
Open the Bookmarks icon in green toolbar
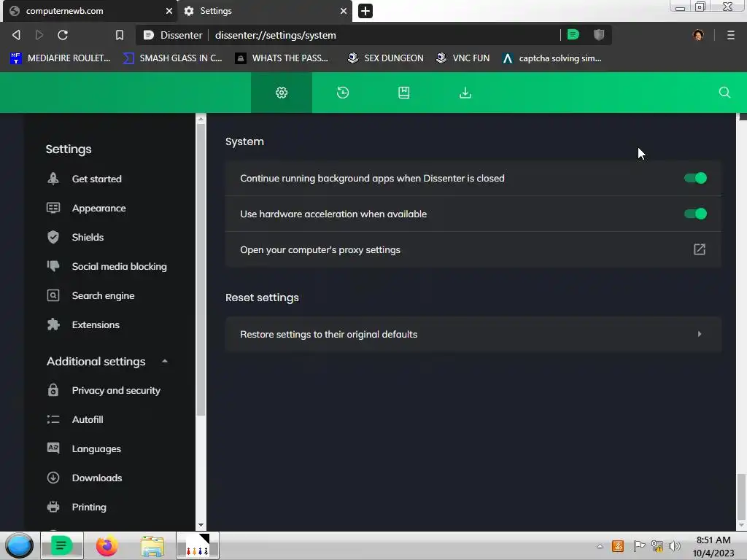pos(404,93)
